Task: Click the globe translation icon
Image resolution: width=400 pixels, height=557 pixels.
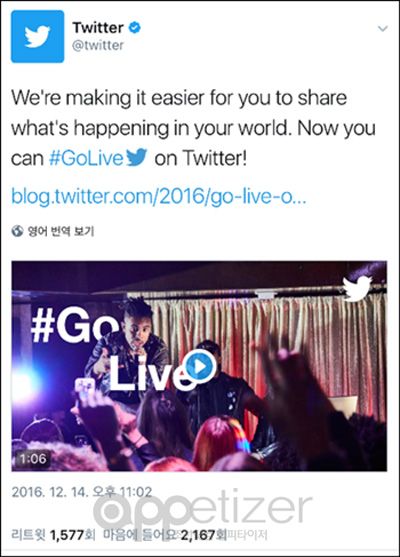Action: (17, 231)
